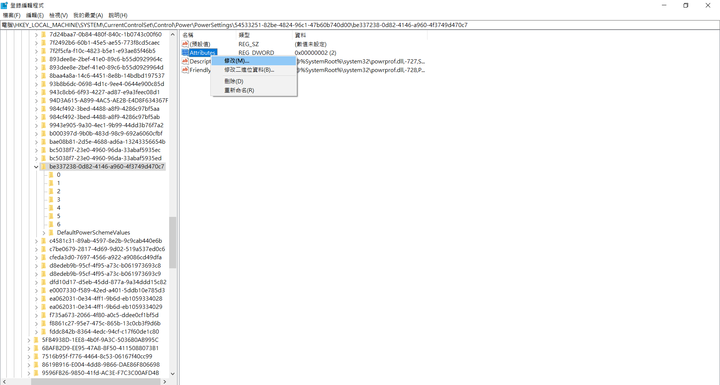
Task: Select key bc5038f7 ending in 5935ed
Action: pyautogui.click(x=105, y=159)
